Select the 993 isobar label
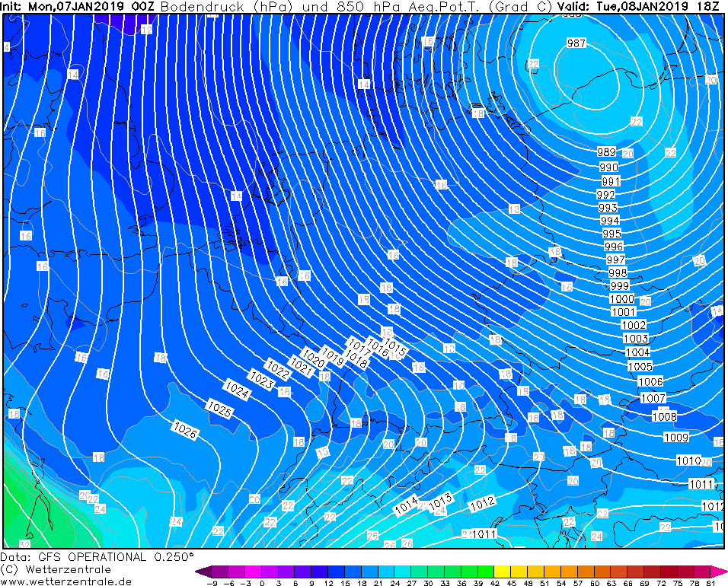This screenshot has height=586, width=728. point(608,208)
